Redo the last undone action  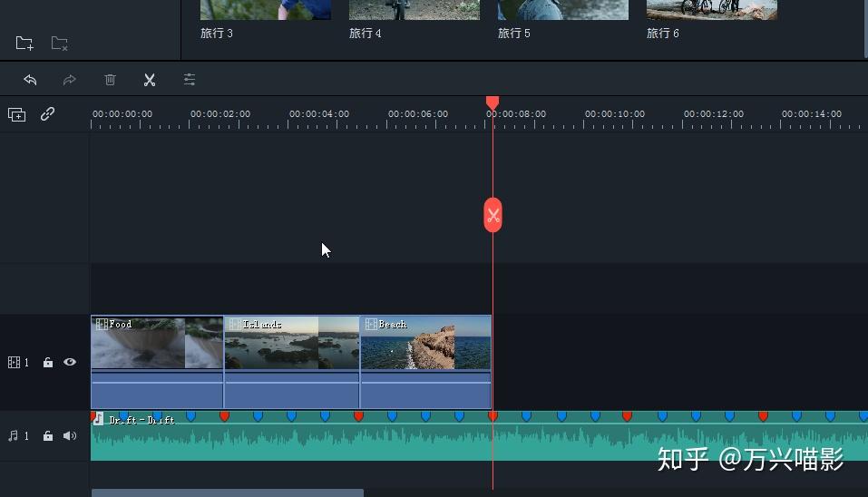(69, 80)
